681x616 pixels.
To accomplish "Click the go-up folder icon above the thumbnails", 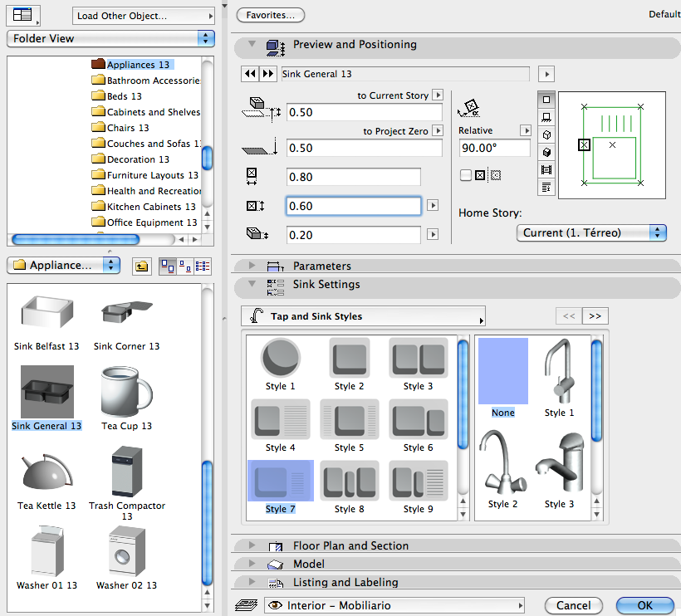I will tap(142, 266).
